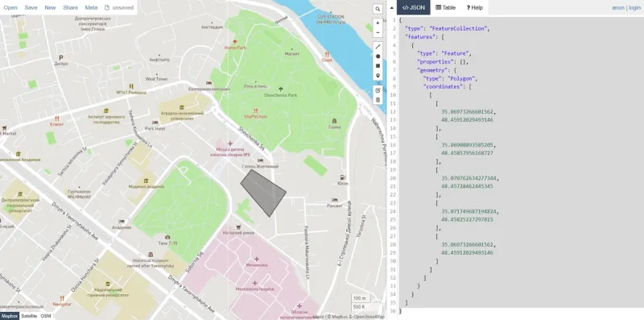The width and height of the screenshot is (644, 320).
Task: Zoom out the map
Action: (x=378, y=32)
